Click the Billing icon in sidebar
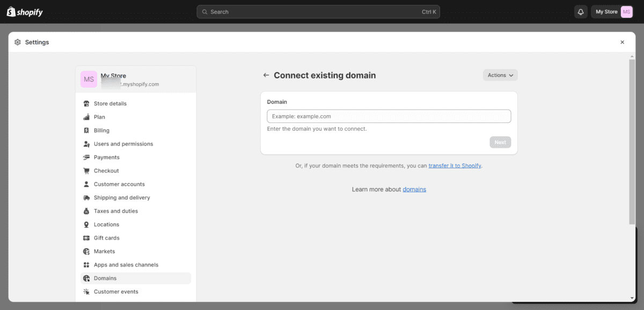 pyautogui.click(x=86, y=130)
